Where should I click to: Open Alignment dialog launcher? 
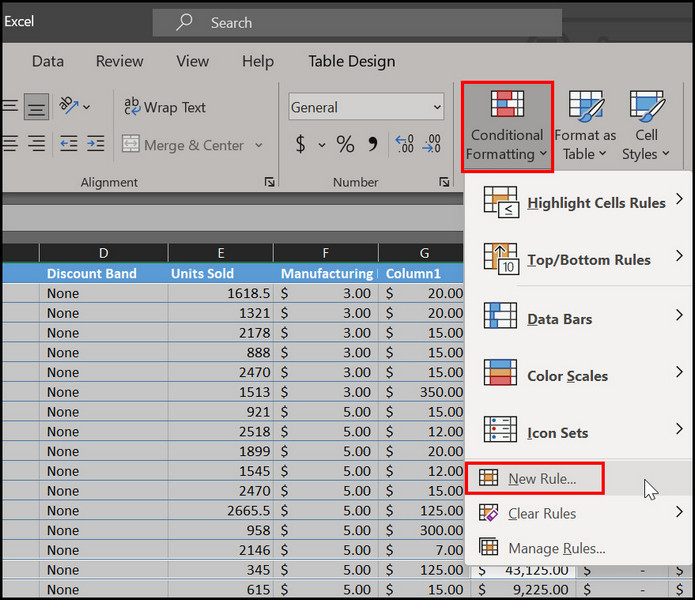269,182
